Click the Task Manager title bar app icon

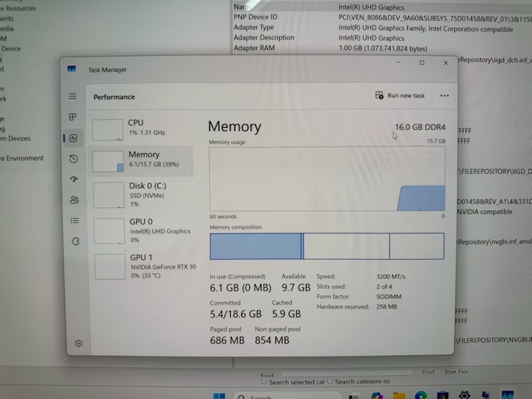click(x=72, y=69)
